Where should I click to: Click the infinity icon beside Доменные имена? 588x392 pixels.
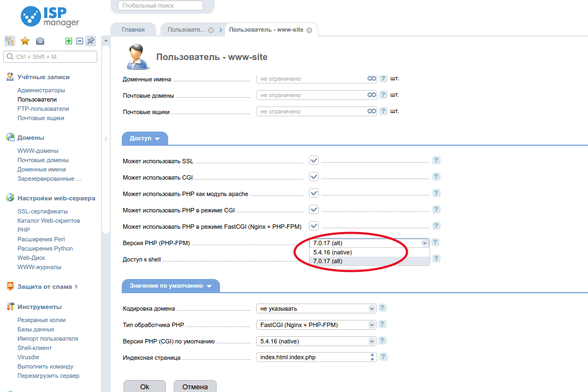click(371, 78)
